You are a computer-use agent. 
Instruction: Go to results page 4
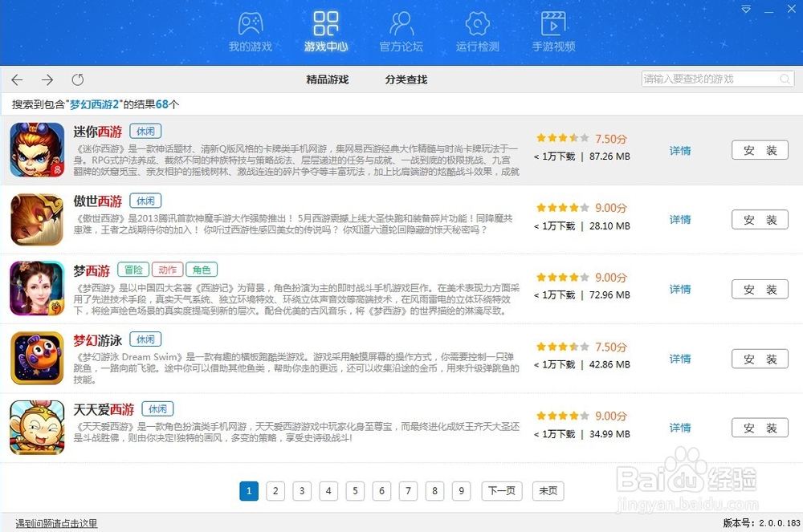point(328,491)
